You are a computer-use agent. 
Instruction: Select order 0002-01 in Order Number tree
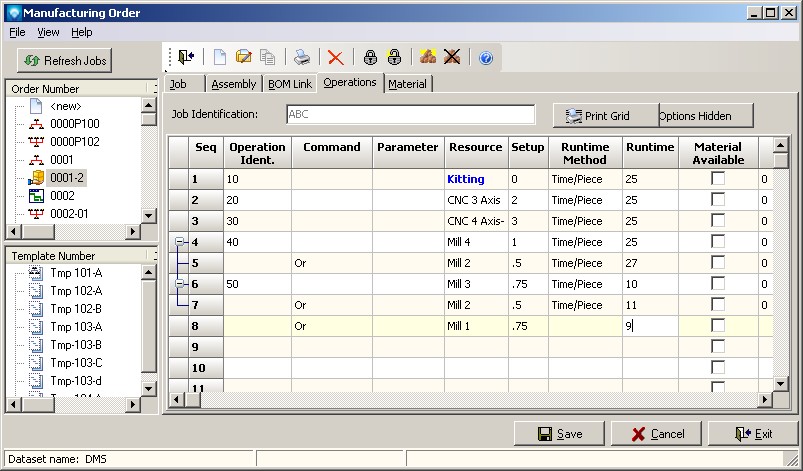point(70,214)
